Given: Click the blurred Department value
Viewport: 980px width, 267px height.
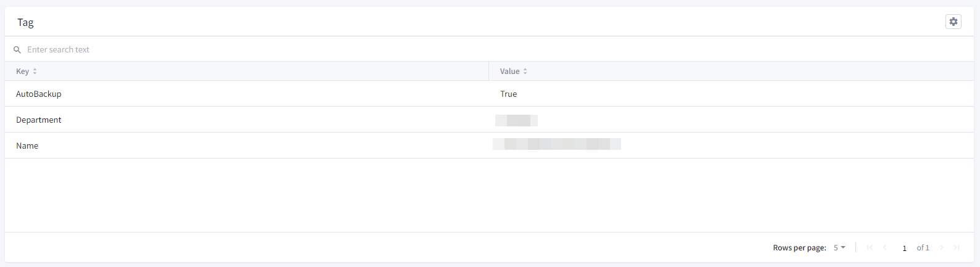Looking at the screenshot, I should 517,120.
